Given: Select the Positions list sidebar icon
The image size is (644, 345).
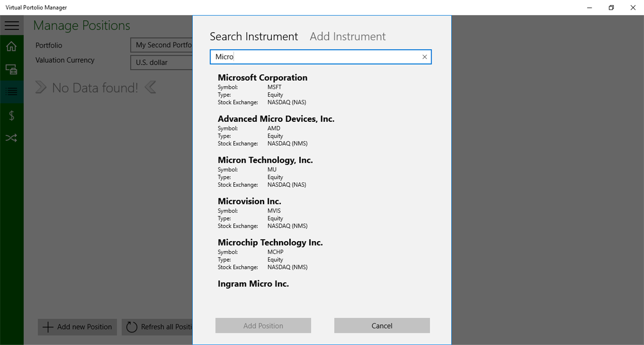Looking at the screenshot, I should click(12, 92).
